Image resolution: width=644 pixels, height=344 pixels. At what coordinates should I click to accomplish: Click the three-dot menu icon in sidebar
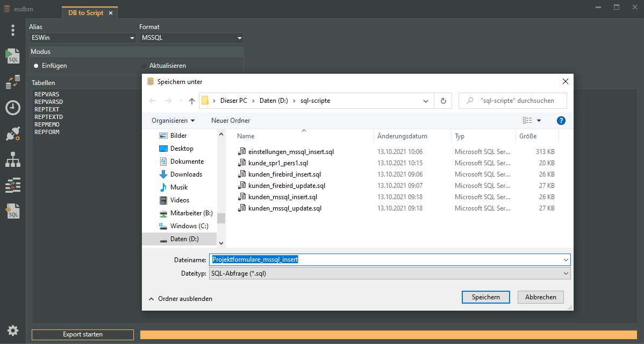coord(13,30)
